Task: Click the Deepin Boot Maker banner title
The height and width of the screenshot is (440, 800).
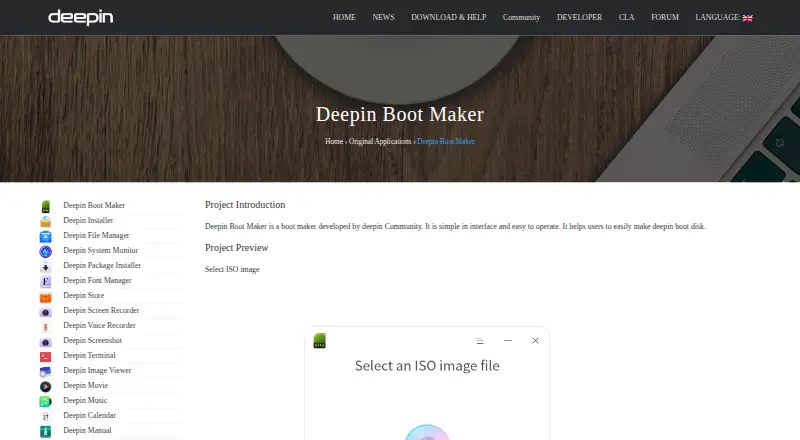Action: click(x=400, y=114)
